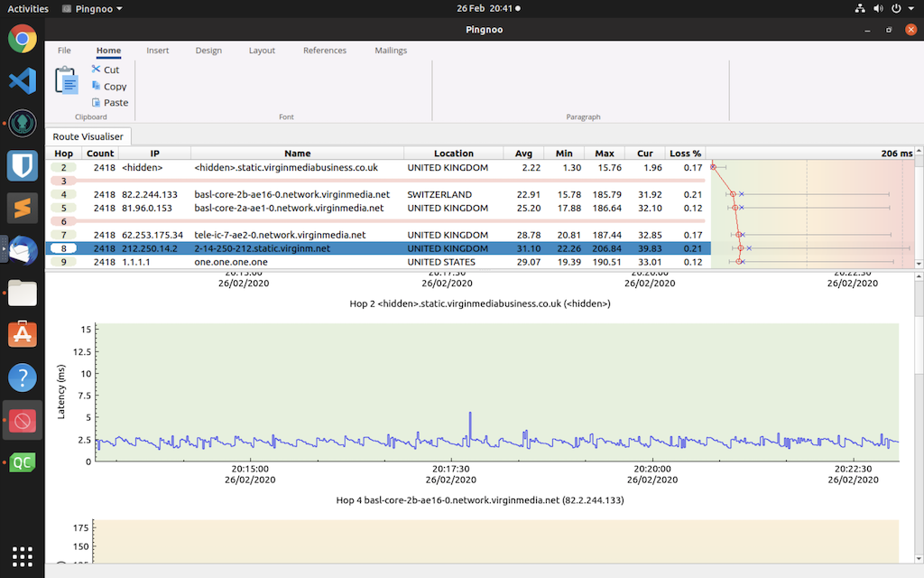The image size is (924, 578).
Task: Select the Route Visualiser tab
Action: [x=88, y=136]
